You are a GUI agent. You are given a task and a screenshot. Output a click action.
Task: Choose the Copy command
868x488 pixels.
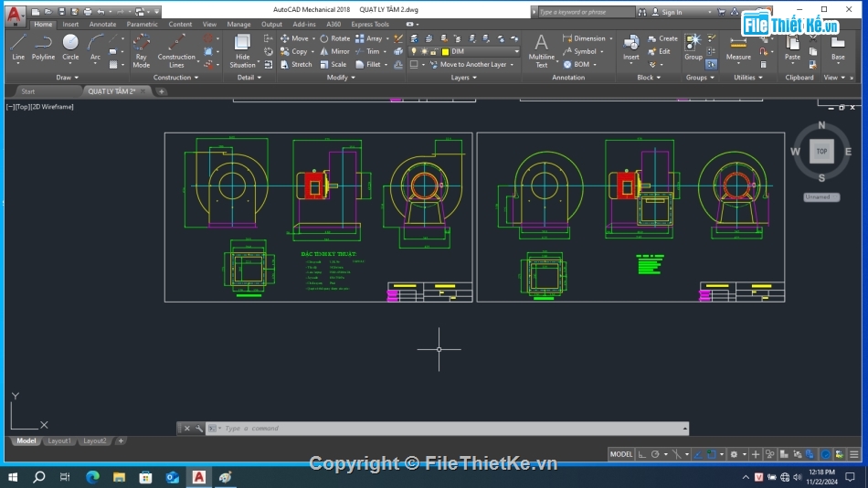294,51
